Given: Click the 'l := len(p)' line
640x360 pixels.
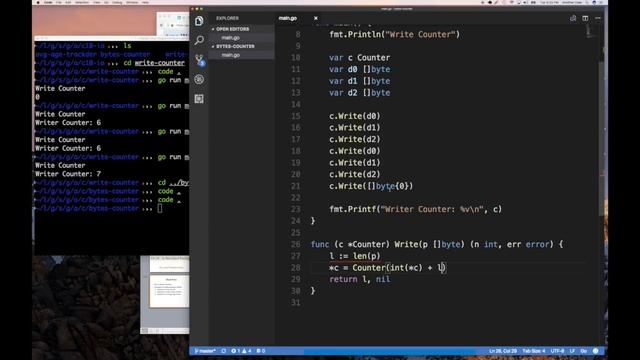Looking at the screenshot, I should pyautogui.click(x=355, y=256).
